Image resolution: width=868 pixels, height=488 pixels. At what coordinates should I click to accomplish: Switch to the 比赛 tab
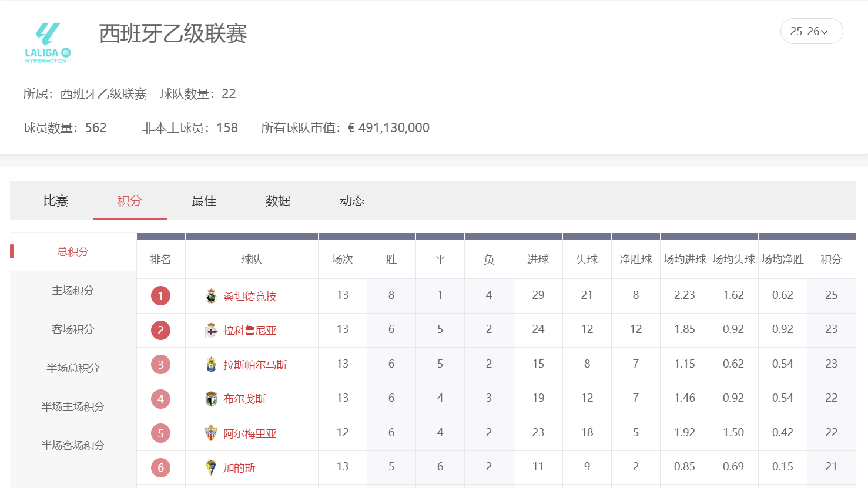click(56, 200)
